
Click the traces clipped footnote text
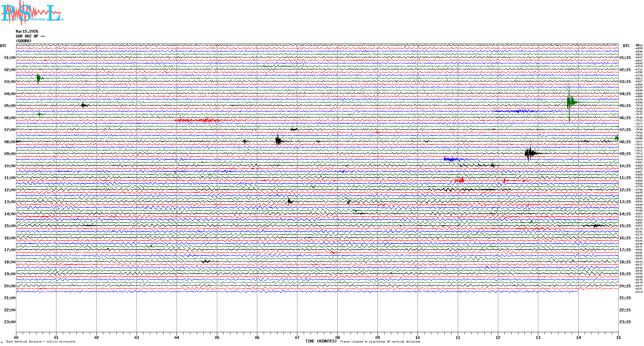380,342
